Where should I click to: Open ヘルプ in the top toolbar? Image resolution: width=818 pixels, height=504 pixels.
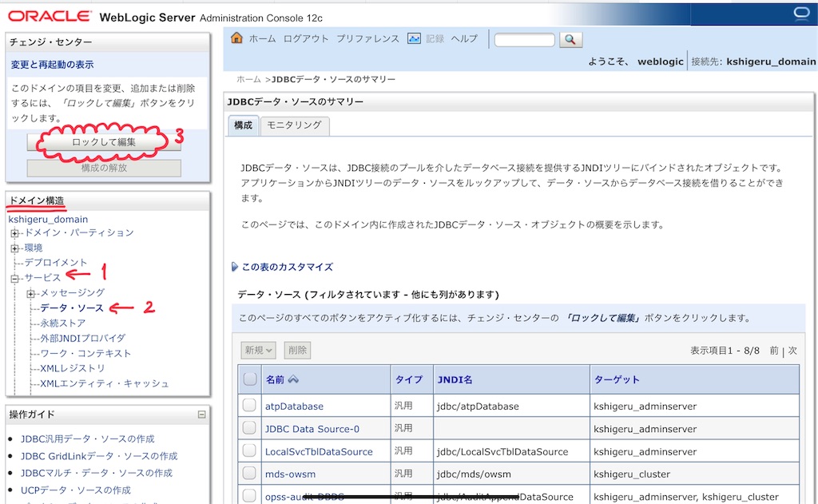(464, 38)
